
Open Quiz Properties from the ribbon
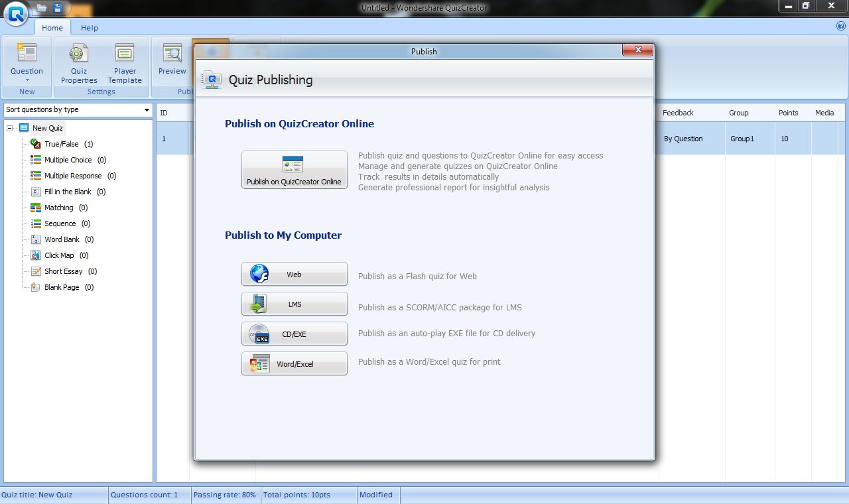click(x=79, y=63)
